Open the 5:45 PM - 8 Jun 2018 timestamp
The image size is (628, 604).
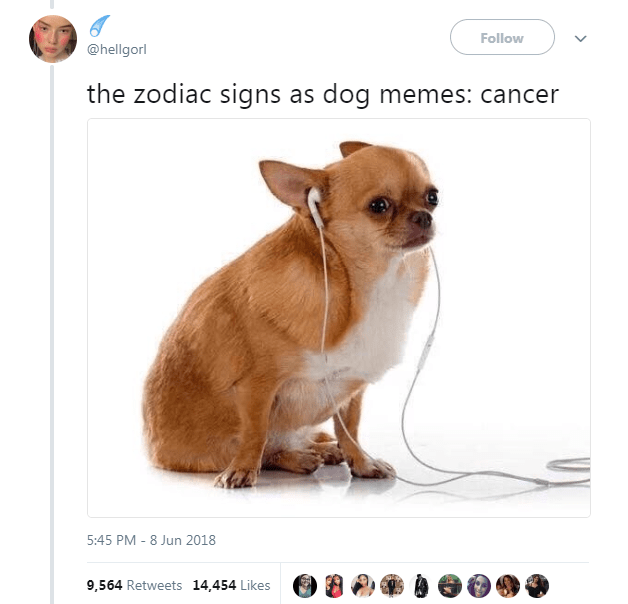pos(151,540)
